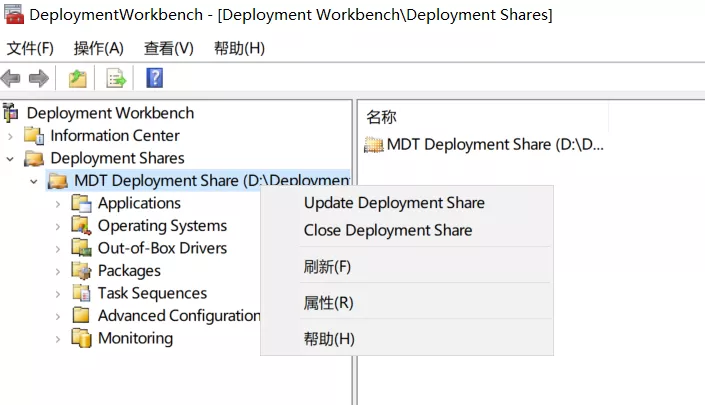Click the Out-of-Box Drivers folder icon
The image size is (705, 405).
tap(82, 248)
